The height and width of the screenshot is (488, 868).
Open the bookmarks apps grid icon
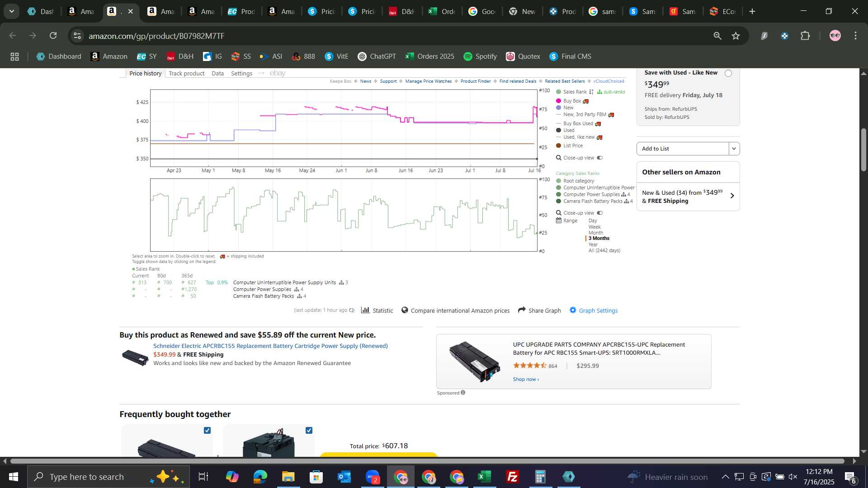[14, 56]
